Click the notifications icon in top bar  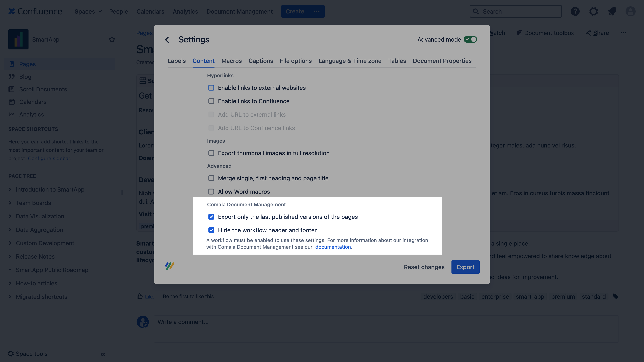pyautogui.click(x=612, y=12)
